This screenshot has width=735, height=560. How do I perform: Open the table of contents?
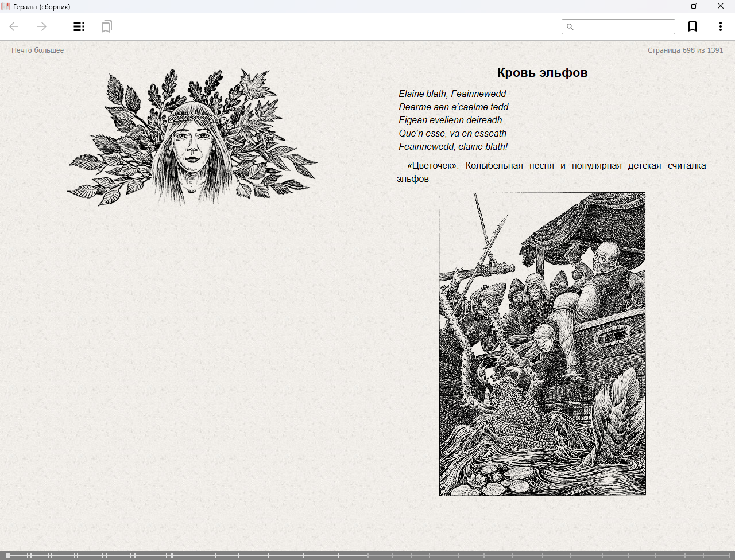[x=79, y=26]
